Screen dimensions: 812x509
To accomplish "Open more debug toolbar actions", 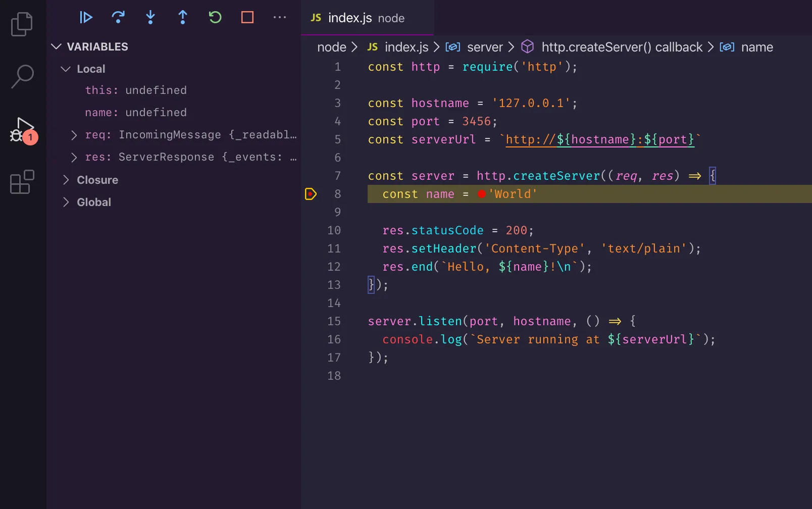I will [280, 18].
